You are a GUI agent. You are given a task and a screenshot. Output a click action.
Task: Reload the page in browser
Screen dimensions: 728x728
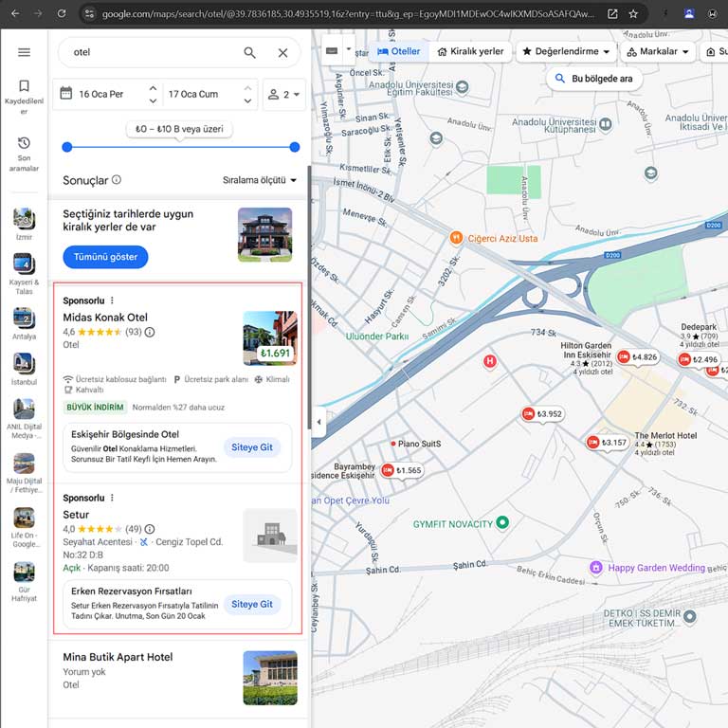[62, 13]
